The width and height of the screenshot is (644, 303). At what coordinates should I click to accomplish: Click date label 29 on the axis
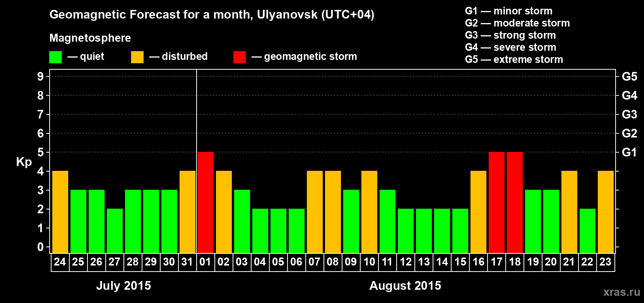(x=151, y=262)
